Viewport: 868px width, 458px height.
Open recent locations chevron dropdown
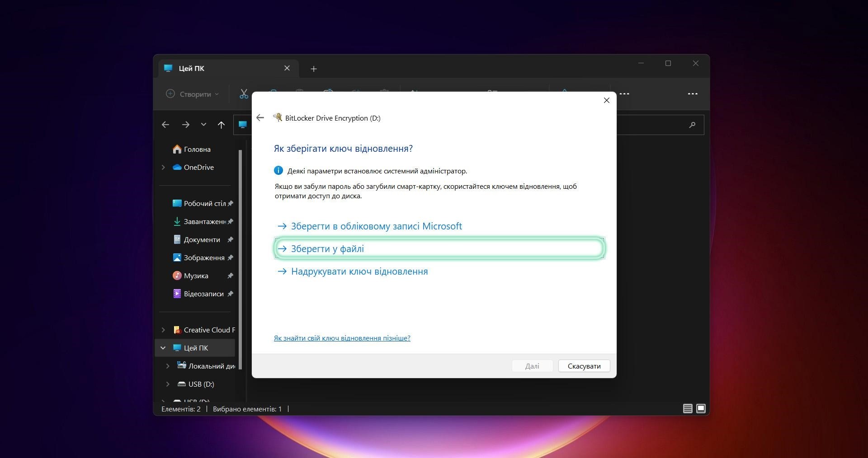pyautogui.click(x=203, y=125)
